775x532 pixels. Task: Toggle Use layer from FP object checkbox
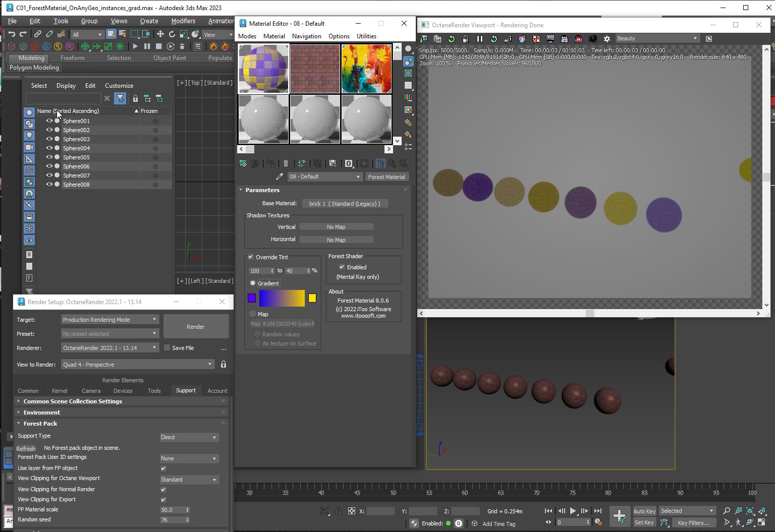[163, 468]
